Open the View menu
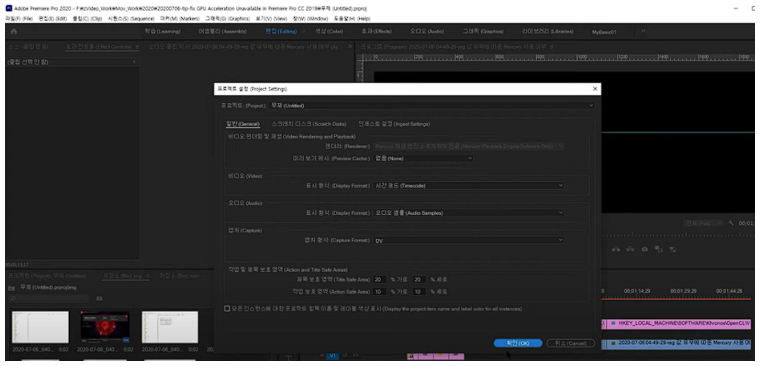The height and width of the screenshot is (366, 760). point(271,18)
